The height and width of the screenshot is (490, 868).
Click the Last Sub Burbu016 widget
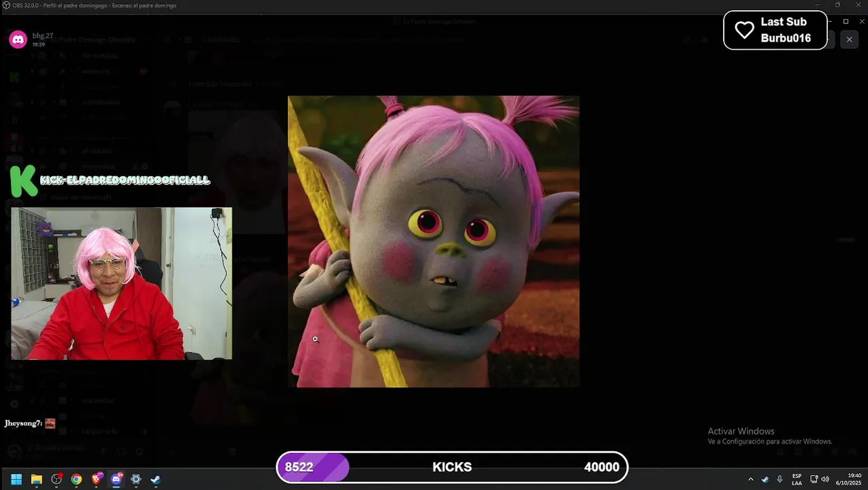[x=775, y=30]
